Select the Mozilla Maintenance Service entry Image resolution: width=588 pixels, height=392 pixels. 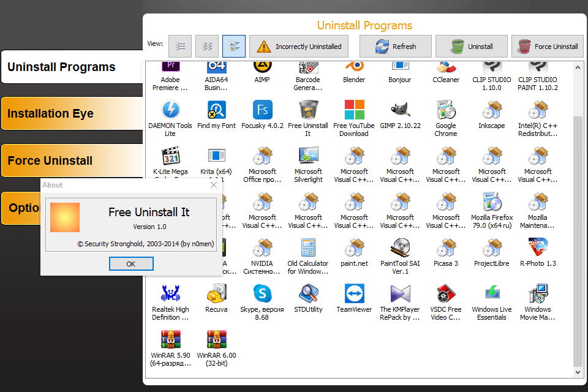click(538, 211)
